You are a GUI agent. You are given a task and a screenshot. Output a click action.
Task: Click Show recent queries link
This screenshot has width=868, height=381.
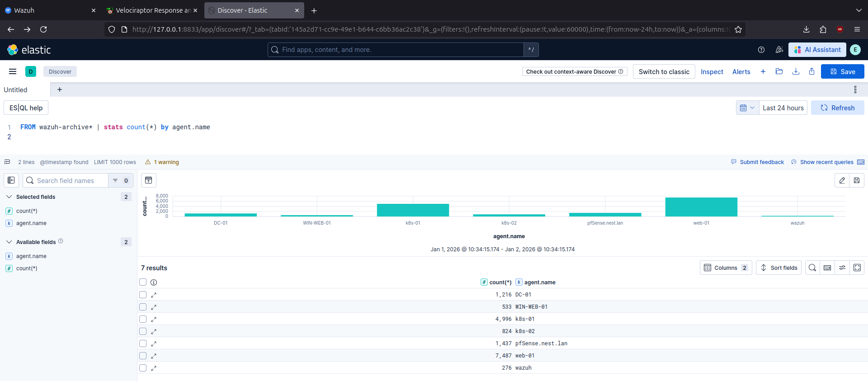tap(823, 162)
